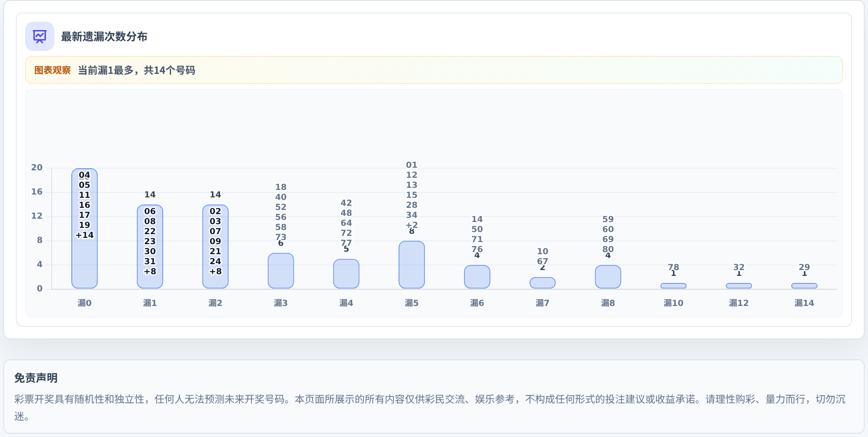Click number 18 above the 漏3 bar

pyautogui.click(x=281, y=187)
